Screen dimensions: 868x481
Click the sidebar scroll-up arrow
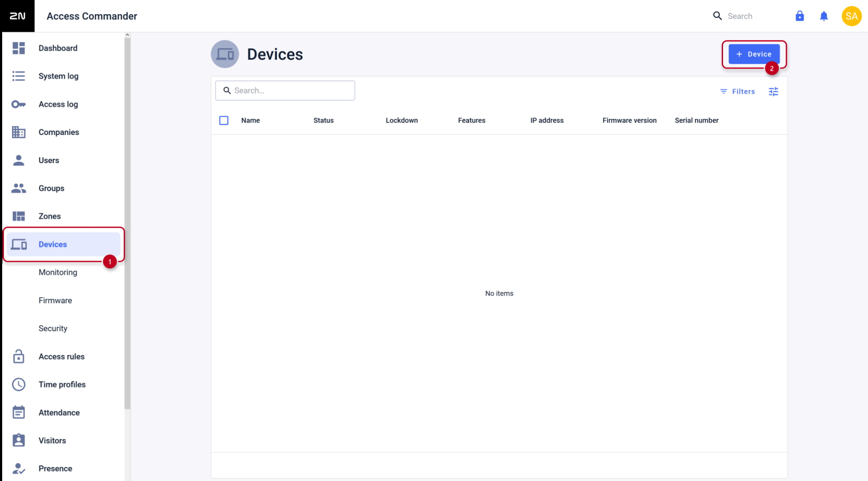coord(127,35)
